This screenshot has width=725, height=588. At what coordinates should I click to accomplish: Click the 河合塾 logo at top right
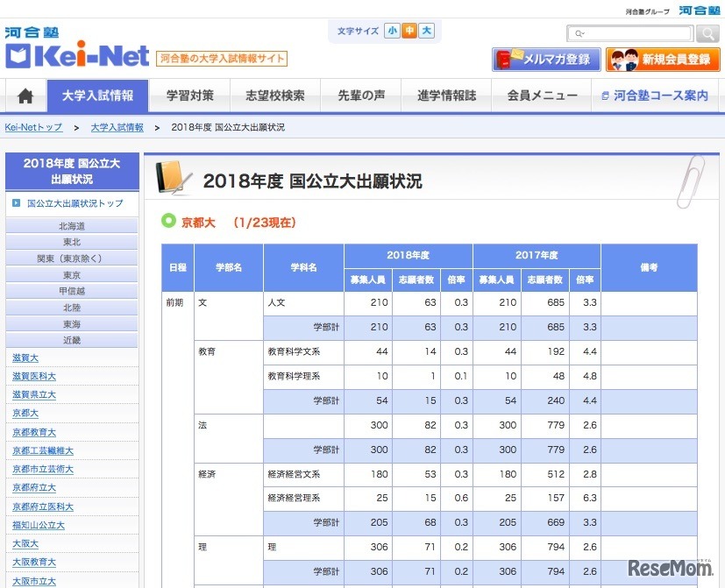[699, 11]
